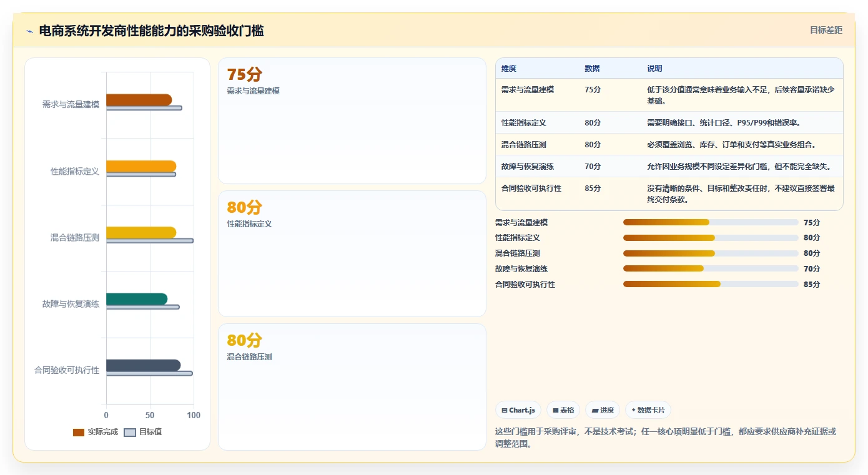This screenshot has height=475, width=868.
Task: Click the 85分 value beside the progress bar
Action: click(x=812, y=285)
